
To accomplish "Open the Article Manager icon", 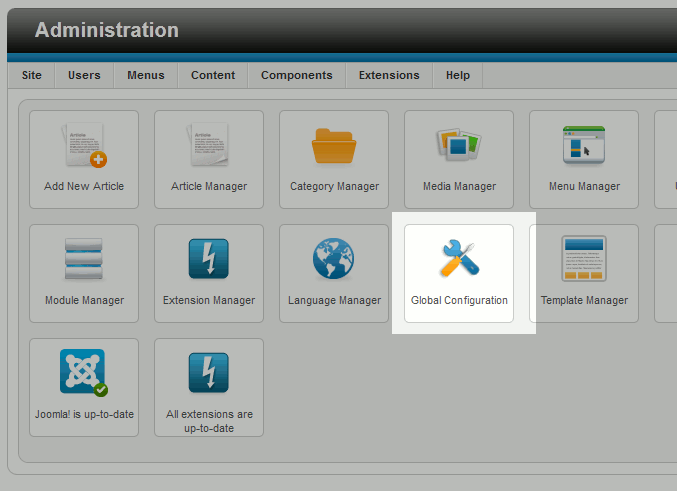I will [208, 145].
